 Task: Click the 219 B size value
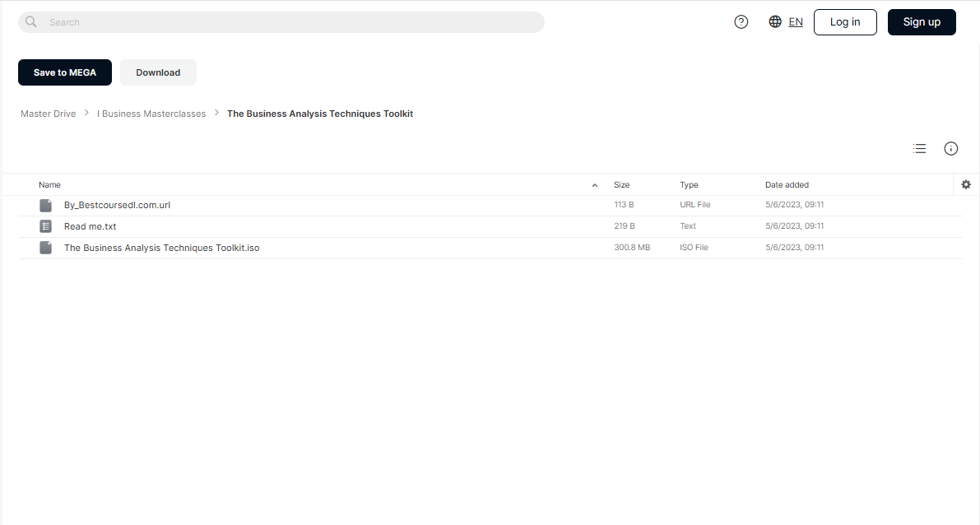point(625,225)
